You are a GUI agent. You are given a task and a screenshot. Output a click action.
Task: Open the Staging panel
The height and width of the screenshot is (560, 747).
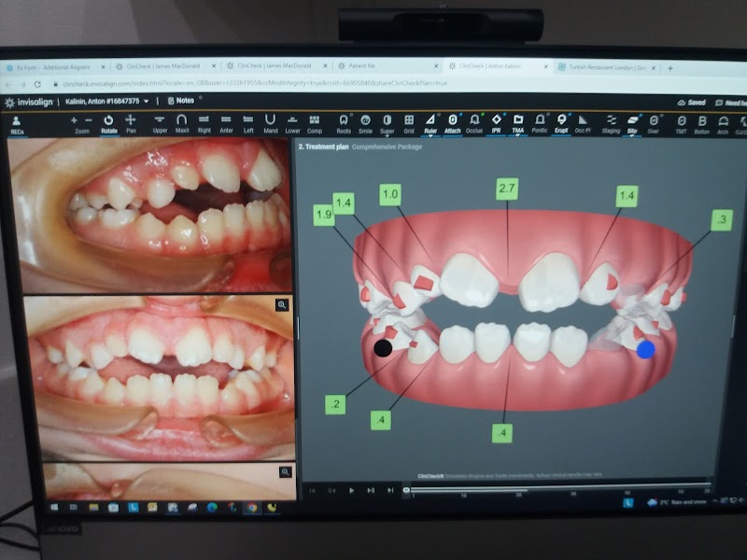coord(611,123)
